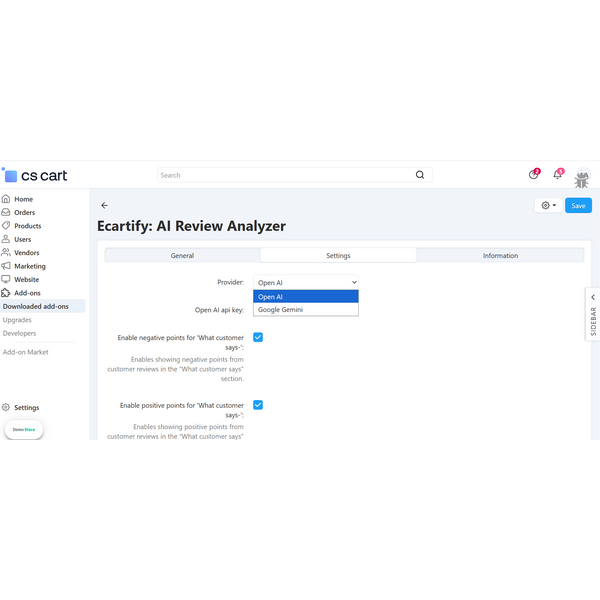Open the notifications bell icon
Screen dimensions: 600x600
pos(557,175)
